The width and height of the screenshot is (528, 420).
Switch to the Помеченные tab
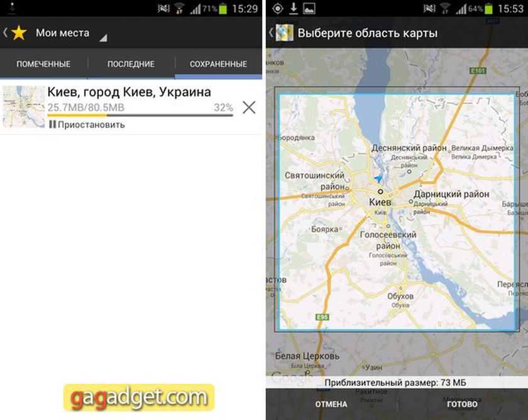pyautogui.click(x=43, y=64)
